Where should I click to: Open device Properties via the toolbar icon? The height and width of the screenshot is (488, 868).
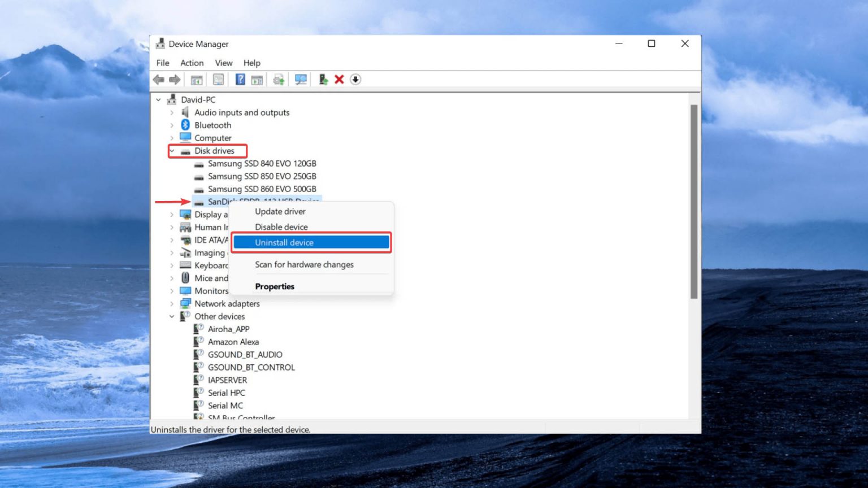219,79
